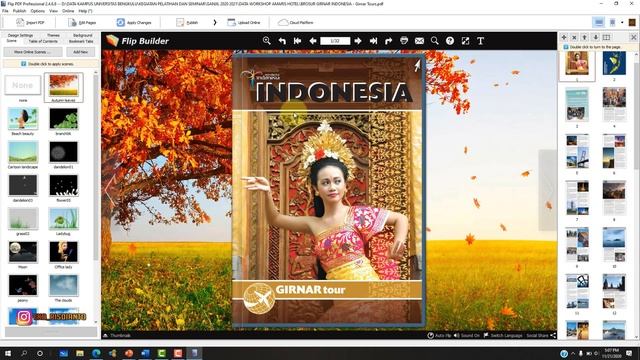This screenshot has width=640, height=360.
Task: Select the Cartoon landscape scene thumbnail
Action: point(23,152)
